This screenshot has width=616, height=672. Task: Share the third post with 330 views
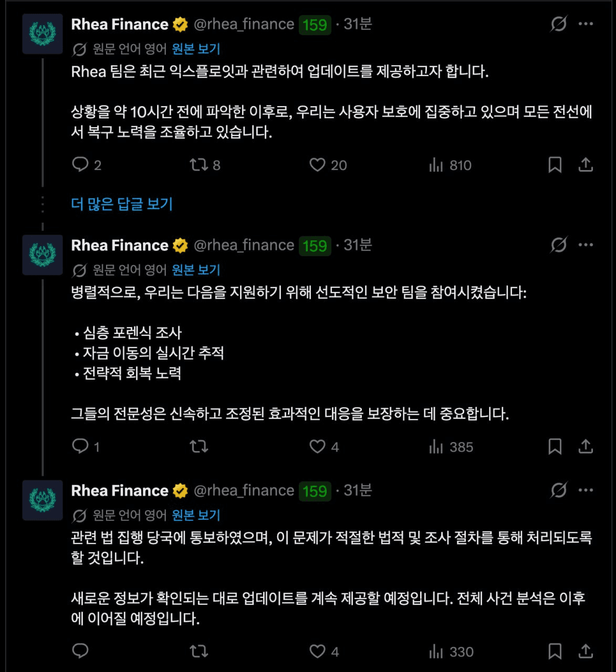click(586, 652)
